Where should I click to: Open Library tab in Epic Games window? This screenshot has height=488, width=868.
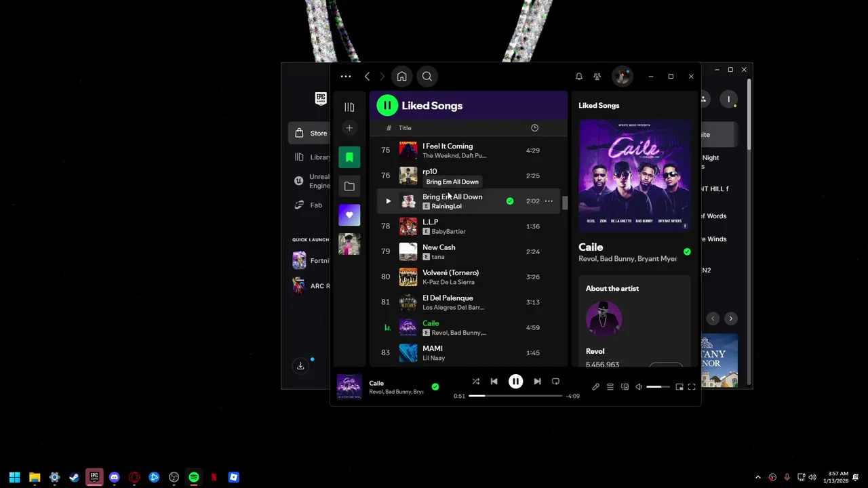pos(313,157)
